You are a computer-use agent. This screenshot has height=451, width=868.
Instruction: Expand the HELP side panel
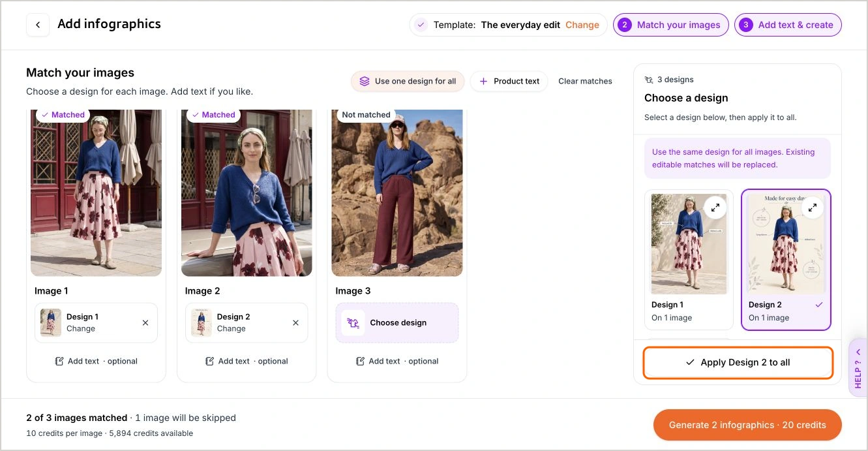point(858,367)
